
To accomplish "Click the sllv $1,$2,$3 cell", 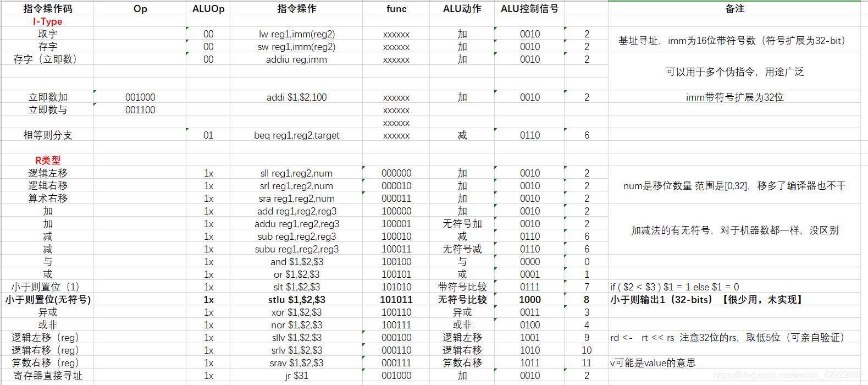I will 296,338.
